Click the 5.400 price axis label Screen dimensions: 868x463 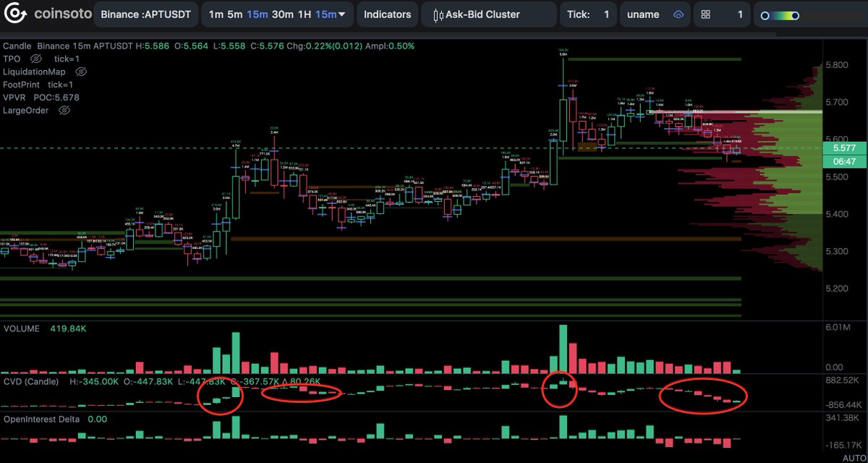(837, 214)
